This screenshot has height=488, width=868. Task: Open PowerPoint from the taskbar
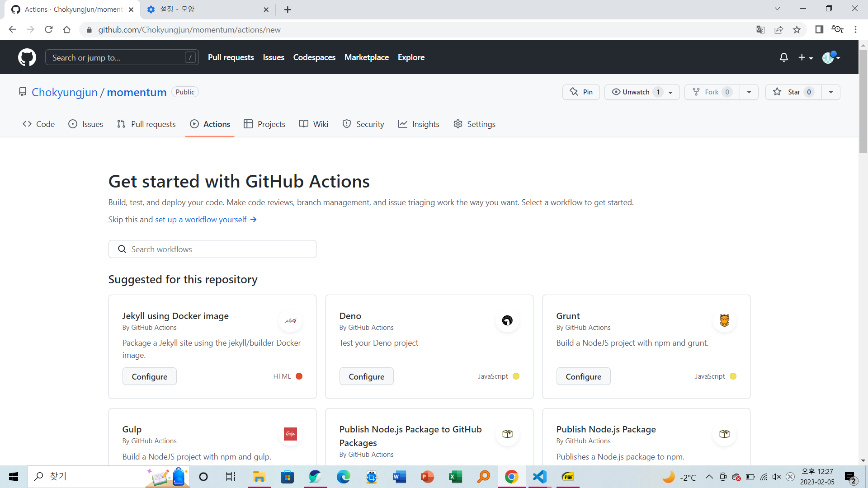pos(427,477)
